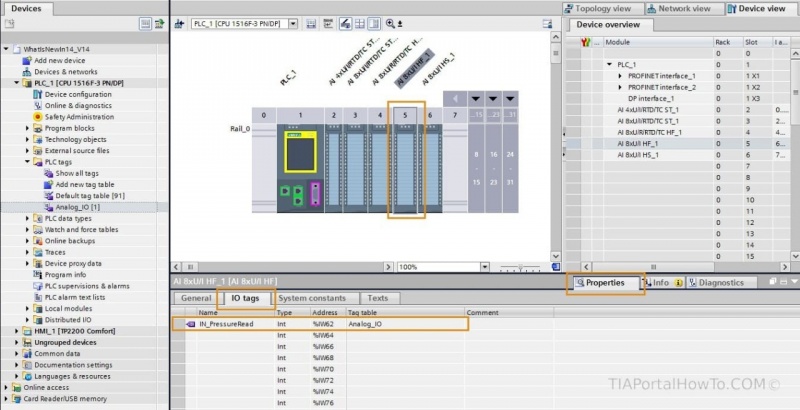This screenshot has height=410, width=800.
Task: Click the Device configuration tree item
Action: coord(78,94)
